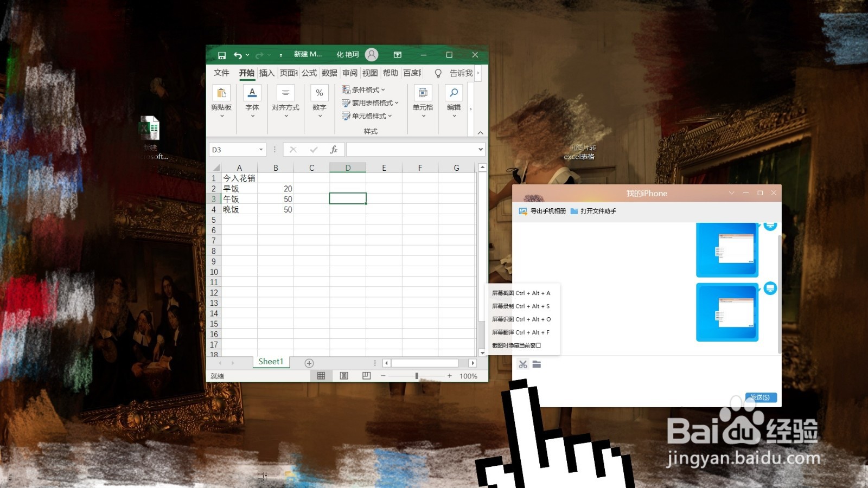Open 套用表格格式 table format menu
868x488 pixels.
370,102
